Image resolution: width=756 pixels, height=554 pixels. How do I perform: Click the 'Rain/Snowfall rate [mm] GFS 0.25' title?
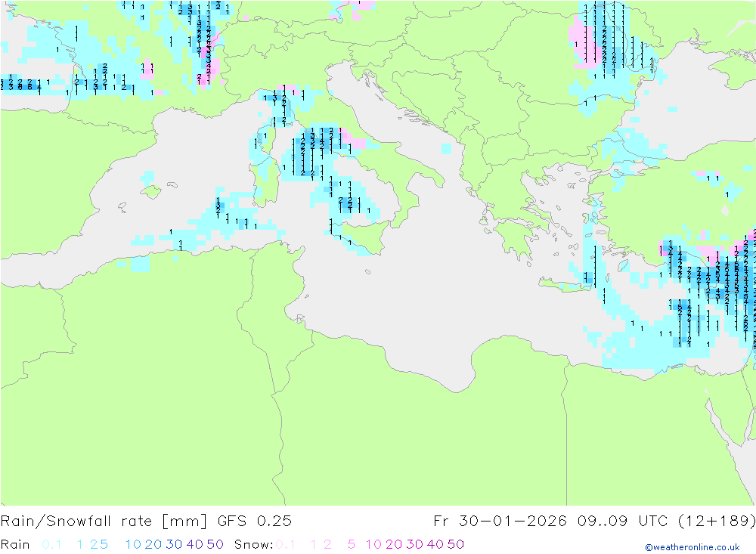point(146,522)
